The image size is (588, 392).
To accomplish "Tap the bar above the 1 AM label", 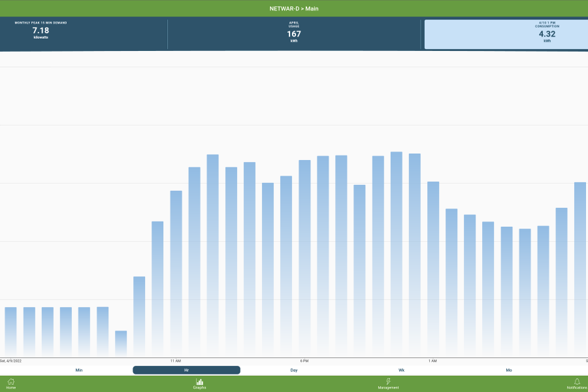I will (433, 269).
